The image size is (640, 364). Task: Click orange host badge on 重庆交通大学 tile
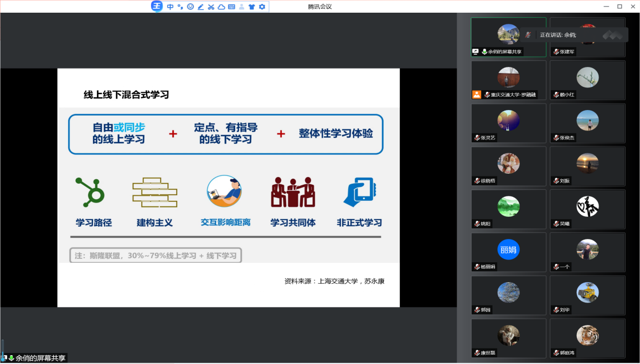477,95
